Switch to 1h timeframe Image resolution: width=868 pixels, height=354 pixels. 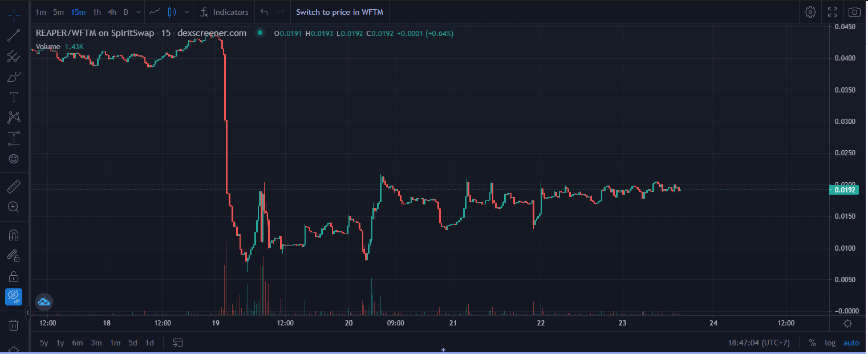coord(97,12)
